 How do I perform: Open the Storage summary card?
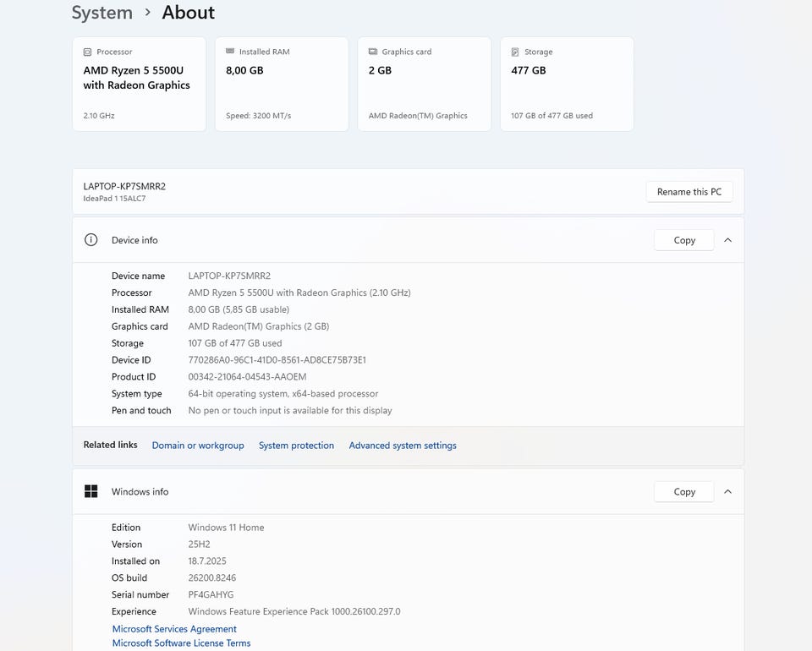tap(567, 84)
